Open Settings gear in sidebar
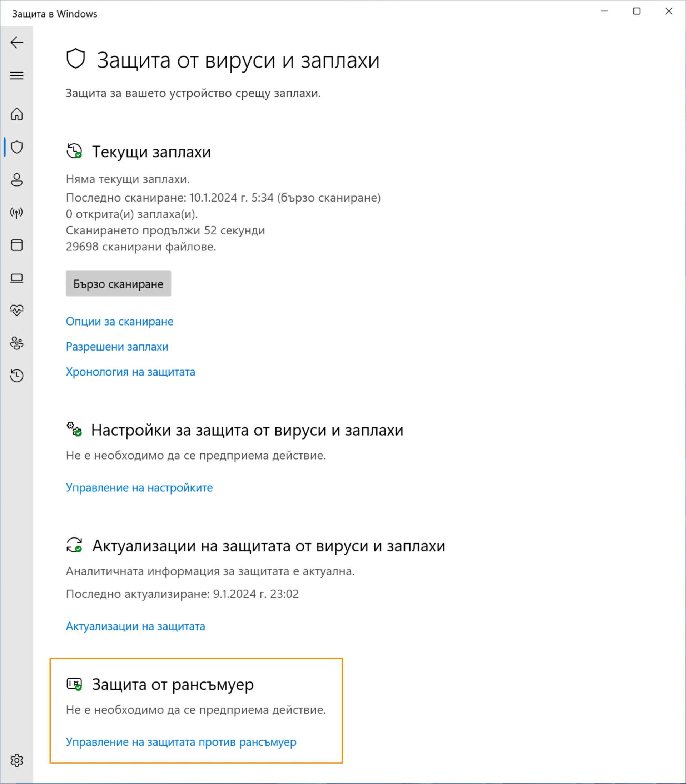 pos(17,760)
